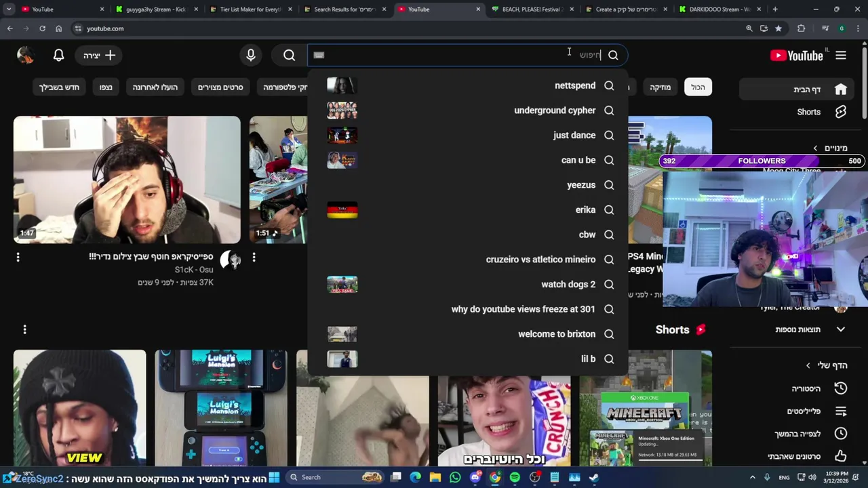The height and width of the screenshot is (488, 868).
Task: Start voice search with microphone icon
Action: pyautogui.click(x=251, y=56)
